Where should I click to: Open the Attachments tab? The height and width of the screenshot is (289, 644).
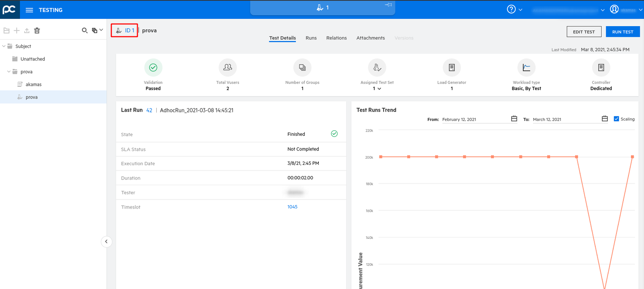click(x=370, y=38)
